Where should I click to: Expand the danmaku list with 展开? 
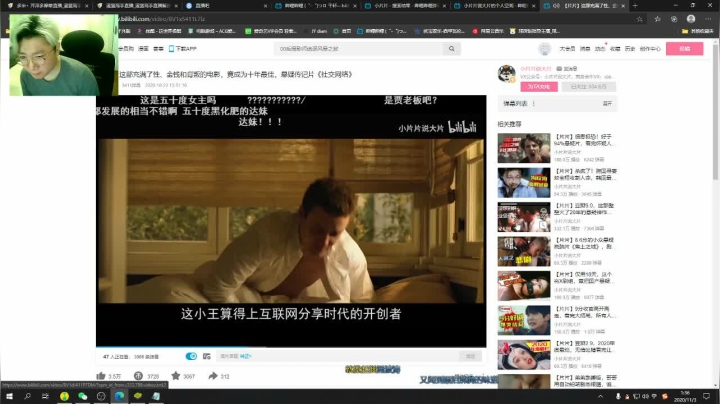coord(607,104)
